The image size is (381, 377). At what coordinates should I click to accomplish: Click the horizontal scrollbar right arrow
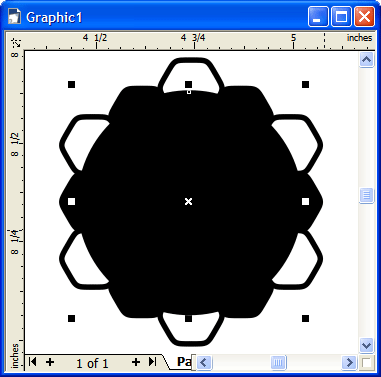point(349,362)
